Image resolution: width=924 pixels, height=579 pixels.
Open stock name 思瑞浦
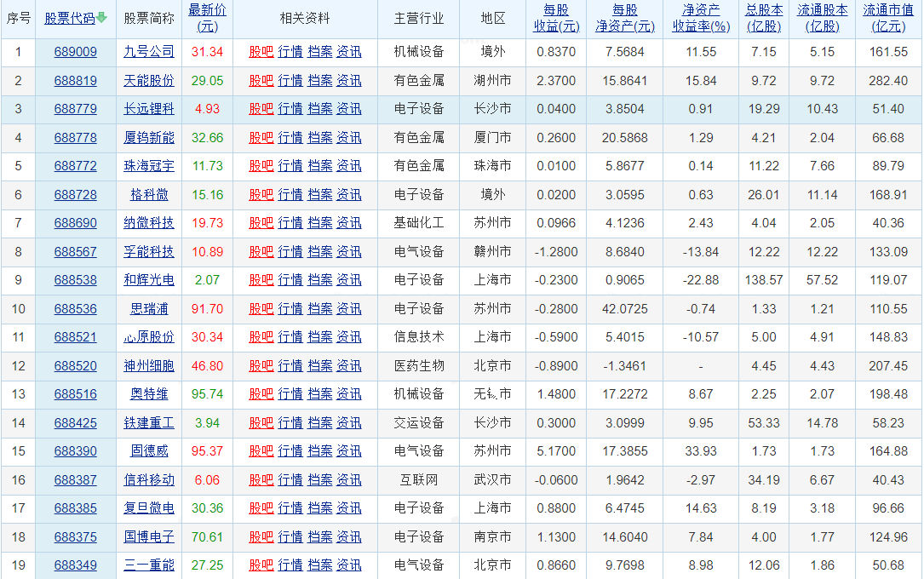(149, 309)
